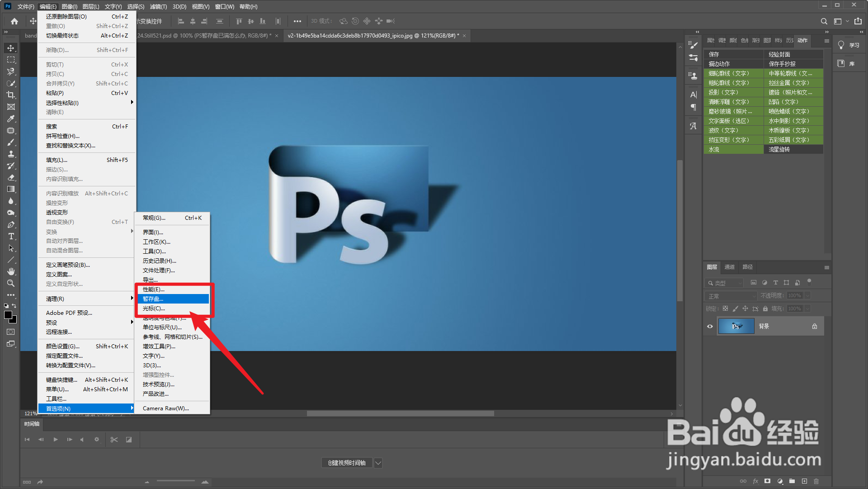Screen dimensions: 868x489
Task: Open the 填充 fill dropdown arrow
Action: pos(807,309)
